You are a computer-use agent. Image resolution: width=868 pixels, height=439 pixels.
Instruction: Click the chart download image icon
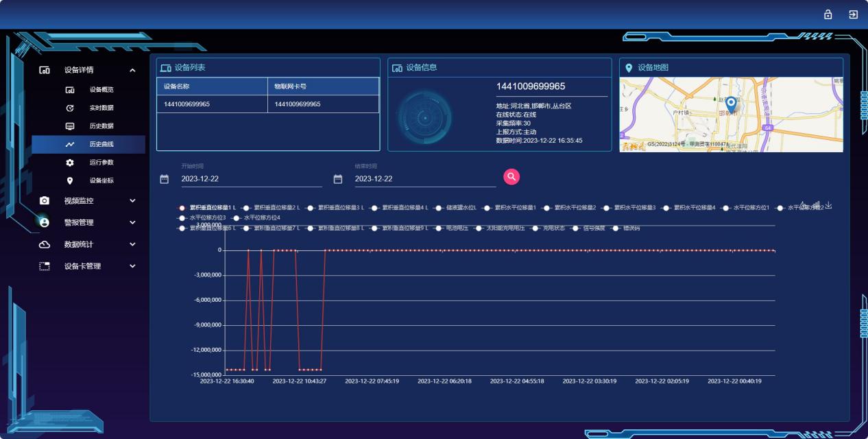tap(828, 205)
